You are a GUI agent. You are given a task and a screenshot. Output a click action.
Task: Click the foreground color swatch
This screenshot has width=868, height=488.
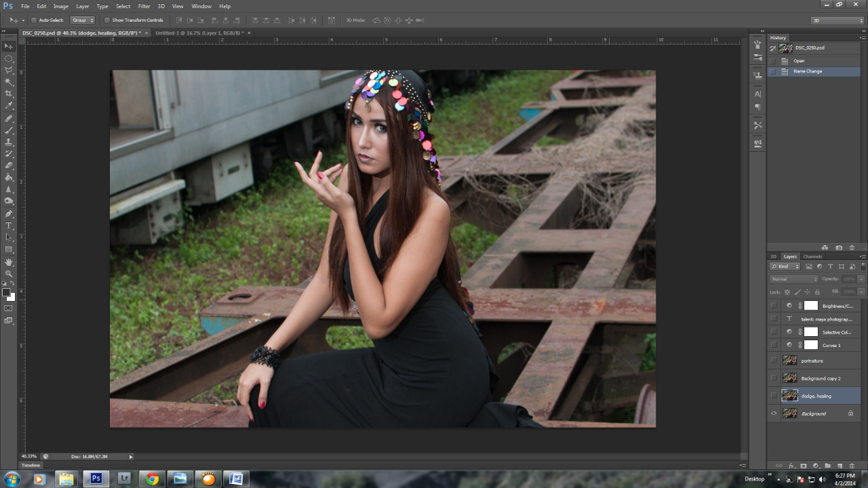click(6, 293)
